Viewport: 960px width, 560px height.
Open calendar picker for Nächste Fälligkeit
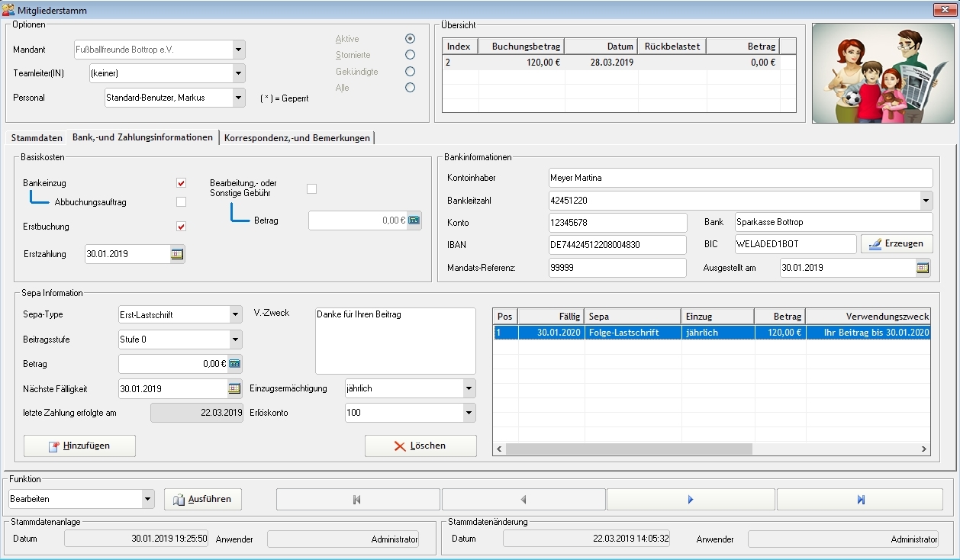(234, 388)
